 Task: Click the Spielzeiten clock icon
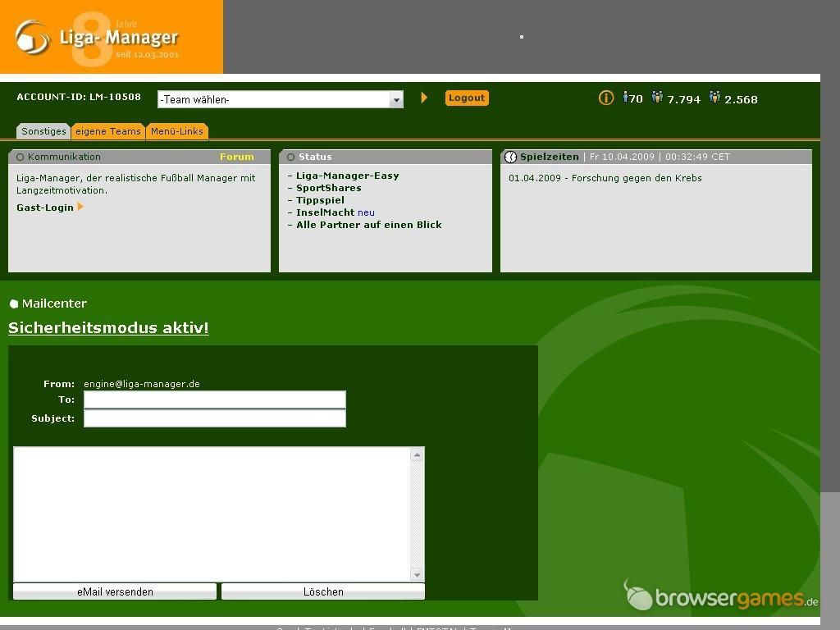(510, 157)
